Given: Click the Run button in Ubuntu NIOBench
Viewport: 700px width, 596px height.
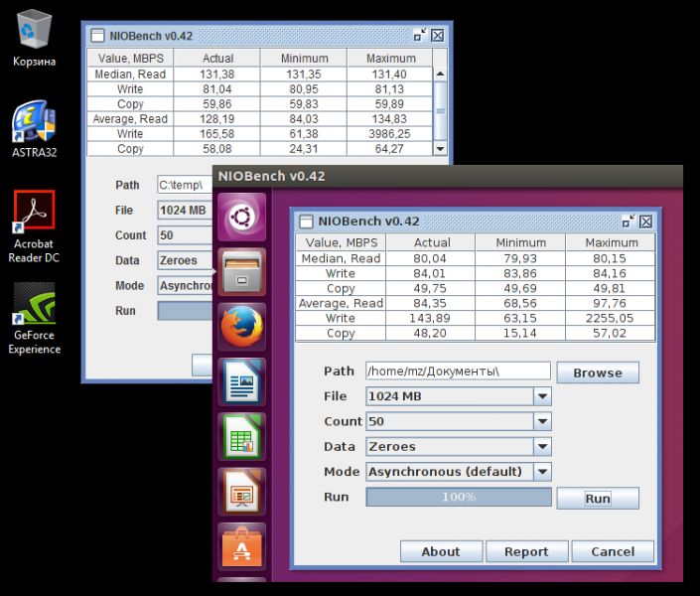Looking at the screenshot, I should click(x=598, y=498).
